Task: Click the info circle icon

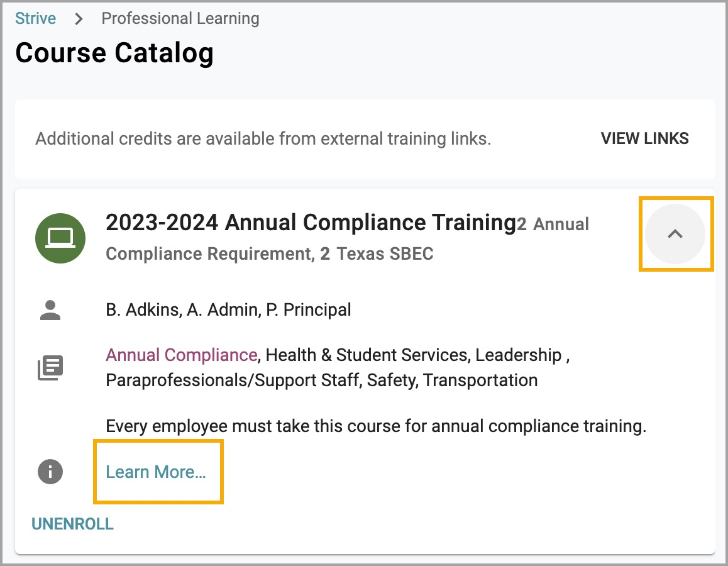Action: pyautogui.click(x=50, y=471)
